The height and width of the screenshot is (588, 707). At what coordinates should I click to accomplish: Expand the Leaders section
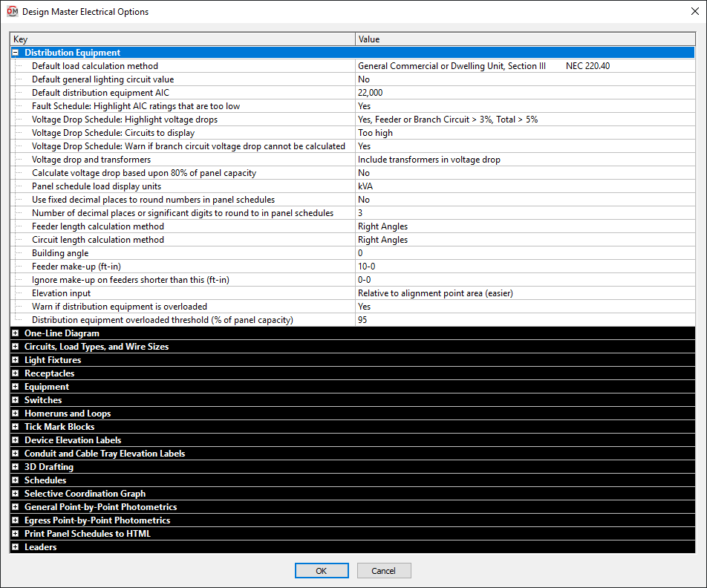[16, 547]
